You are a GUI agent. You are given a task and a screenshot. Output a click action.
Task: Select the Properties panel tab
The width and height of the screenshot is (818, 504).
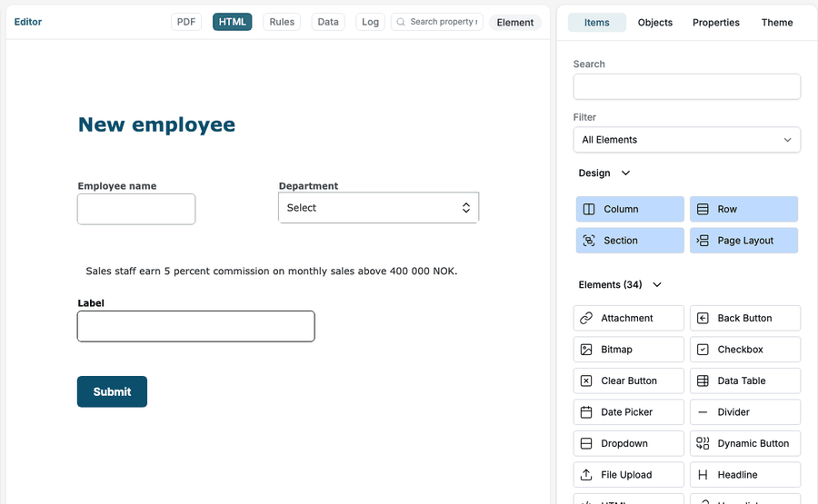(716, 23)
